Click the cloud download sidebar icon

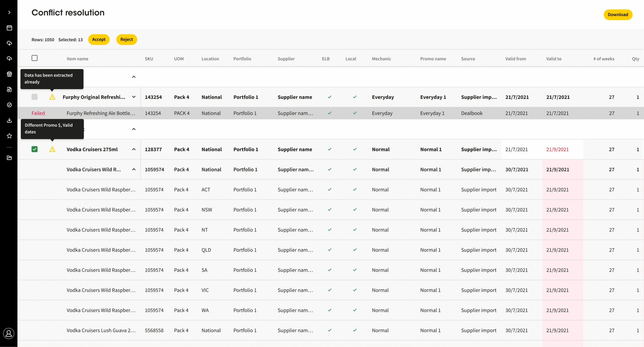9,43
